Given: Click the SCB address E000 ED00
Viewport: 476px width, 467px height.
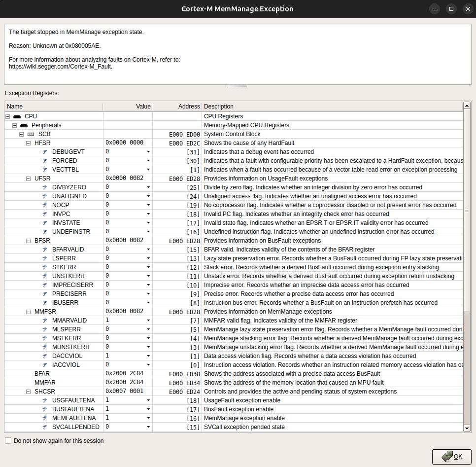Looking at the screenshot, I should click(x=185, y=134).
